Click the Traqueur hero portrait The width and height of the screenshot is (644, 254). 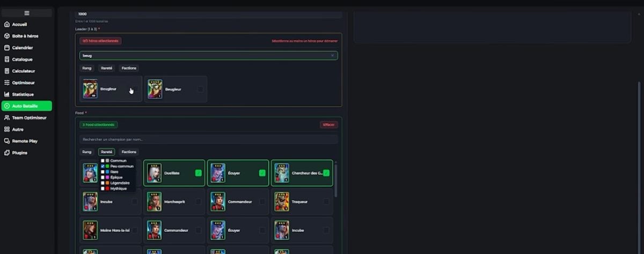click(x=282, y=201)
